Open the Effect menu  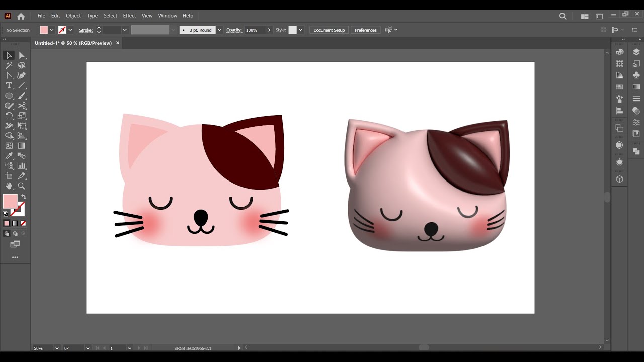pos(129,16)
